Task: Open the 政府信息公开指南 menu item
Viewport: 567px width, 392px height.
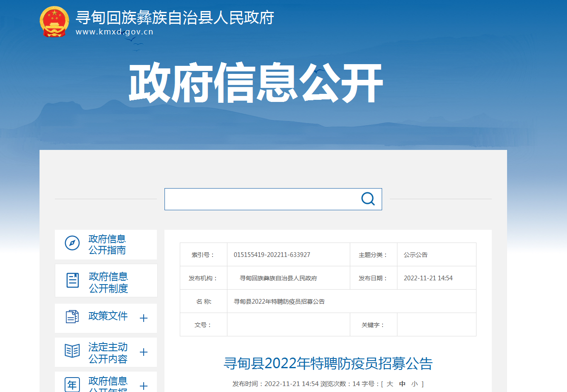Action: tap(107, 245)
